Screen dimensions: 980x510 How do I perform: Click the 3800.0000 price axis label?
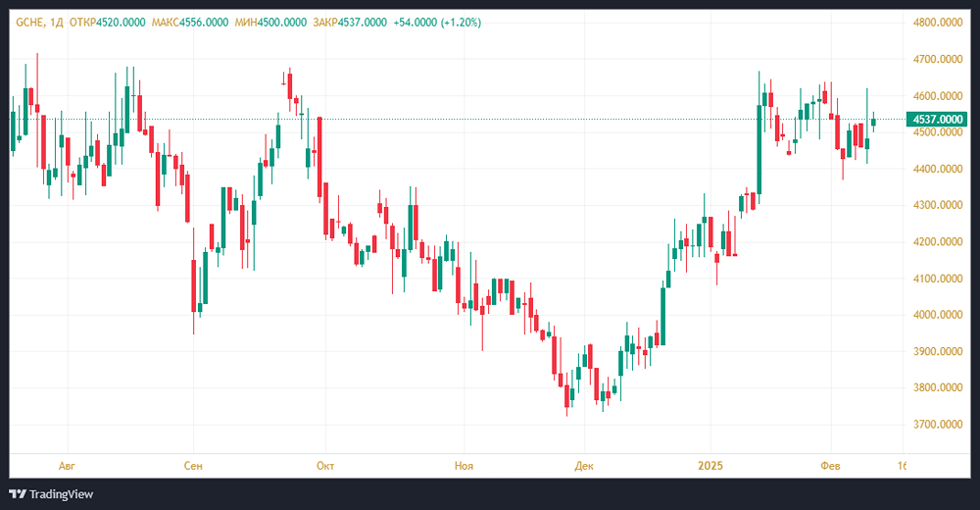(x=938, y=387)
